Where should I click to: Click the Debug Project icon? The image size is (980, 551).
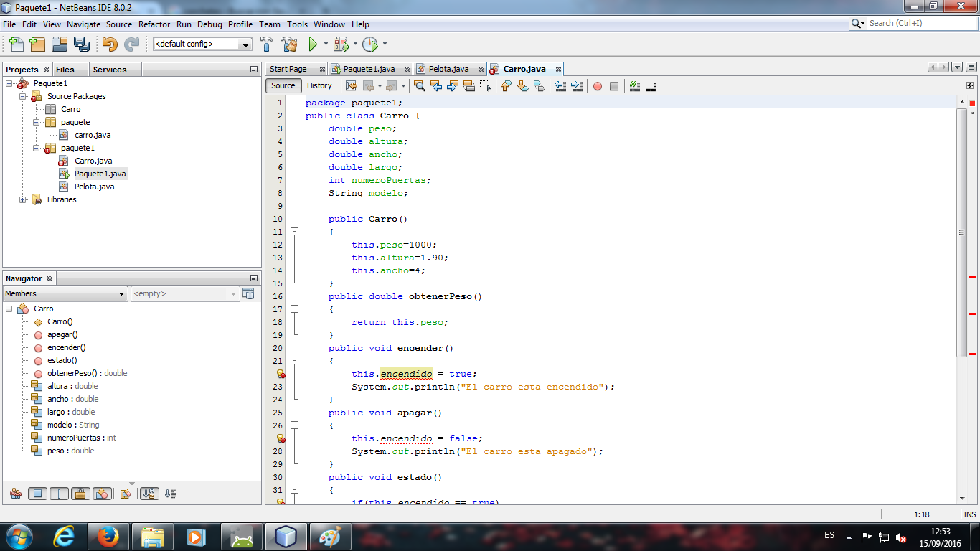343,44
